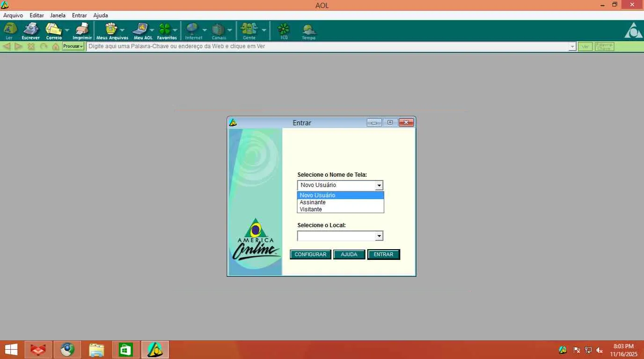This screenshot has width=644, height=359.
Task: Launch the globe browser from the taskbar
Action: tap(67, 349)
